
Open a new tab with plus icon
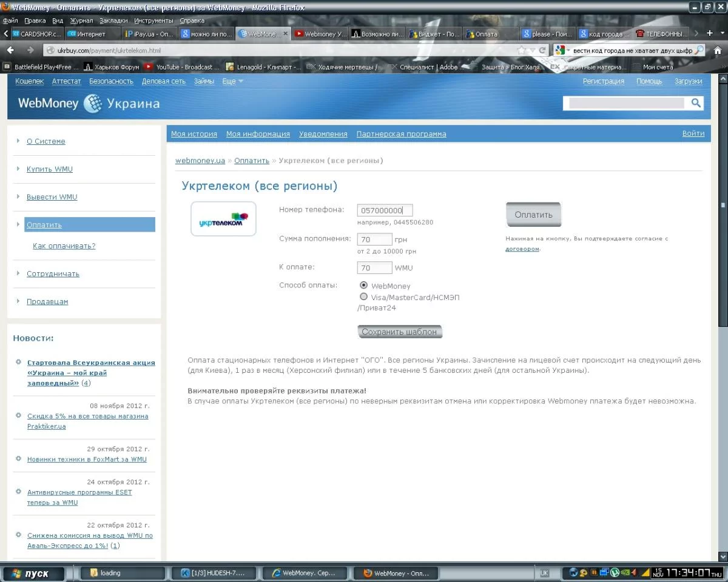click(x=710, y=33)
